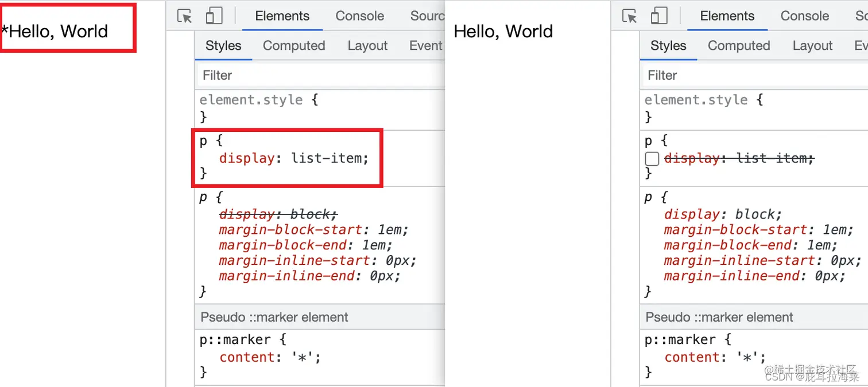Open Console tab in right DevTools

(x=805, y=16)
